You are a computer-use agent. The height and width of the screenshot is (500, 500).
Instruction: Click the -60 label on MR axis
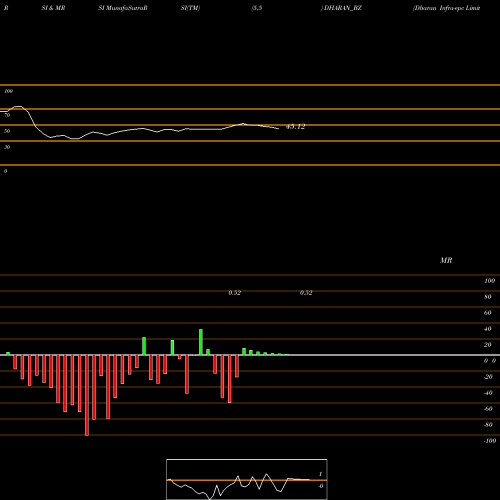tap(488, 409)
